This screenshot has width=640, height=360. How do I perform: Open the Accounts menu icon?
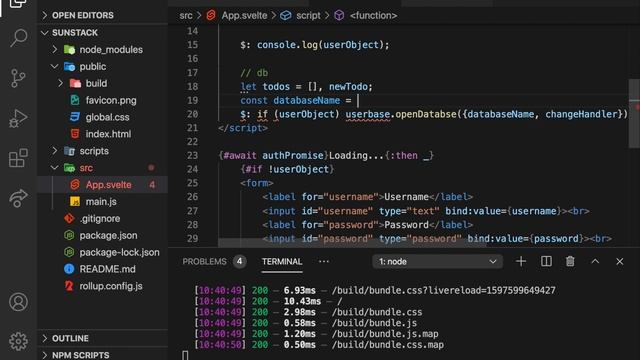pyautogui.click(x=18, y=302)
